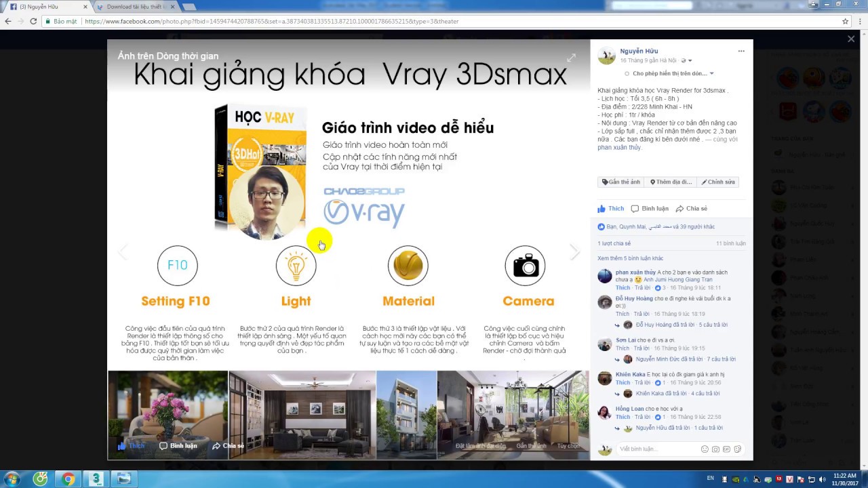The width and height of the screenshot is (868, 488).
Task: Open Nguyễn Hữu author name link
Action: point(639,52)
